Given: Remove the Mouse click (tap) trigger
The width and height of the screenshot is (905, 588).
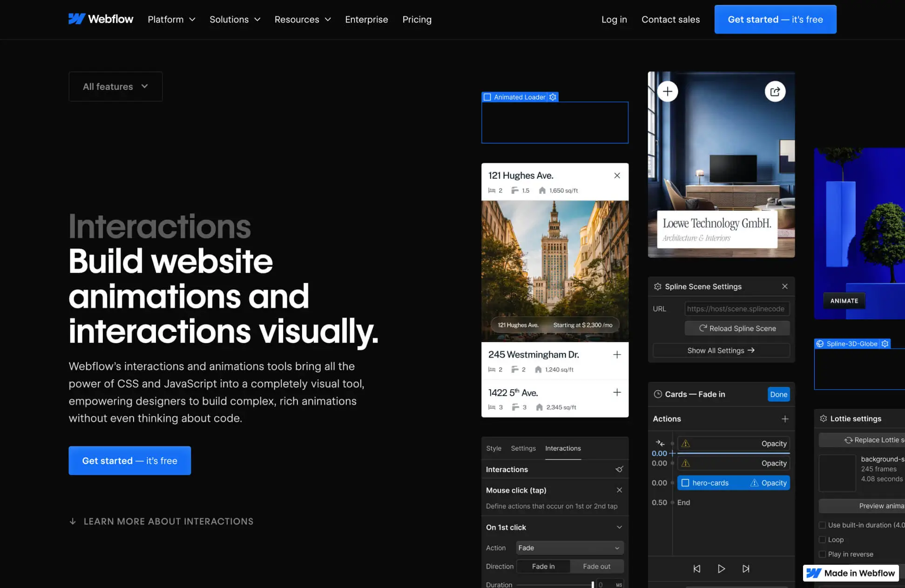Looking at the screenshot, I should click(x=619, y=490).
